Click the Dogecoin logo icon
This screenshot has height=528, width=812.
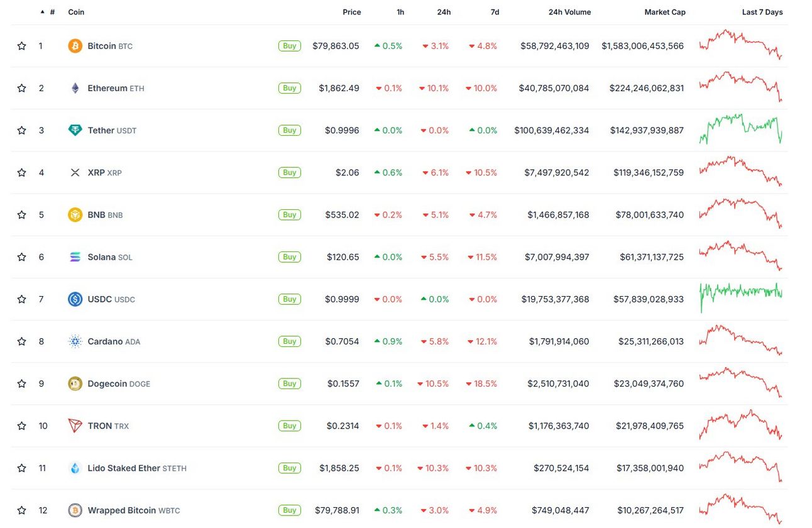pos(75,383)
